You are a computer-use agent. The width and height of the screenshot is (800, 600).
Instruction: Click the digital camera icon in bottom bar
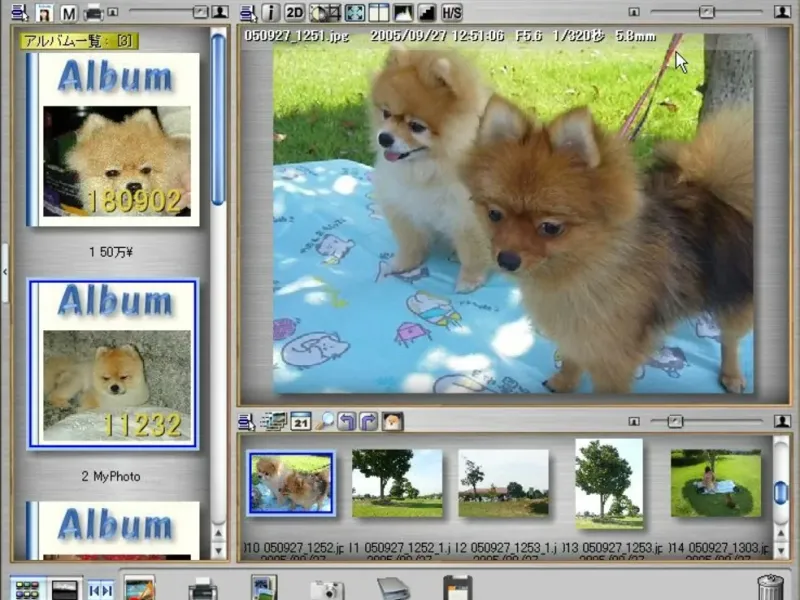click(326, 588)
